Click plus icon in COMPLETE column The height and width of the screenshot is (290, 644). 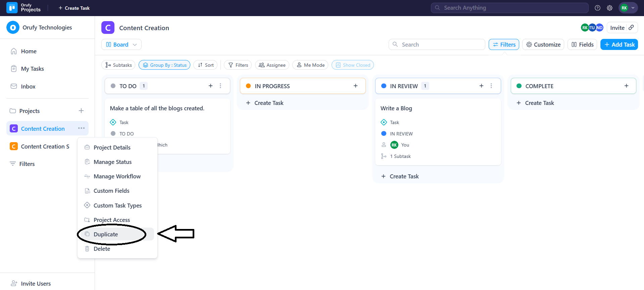click(626, 86)
